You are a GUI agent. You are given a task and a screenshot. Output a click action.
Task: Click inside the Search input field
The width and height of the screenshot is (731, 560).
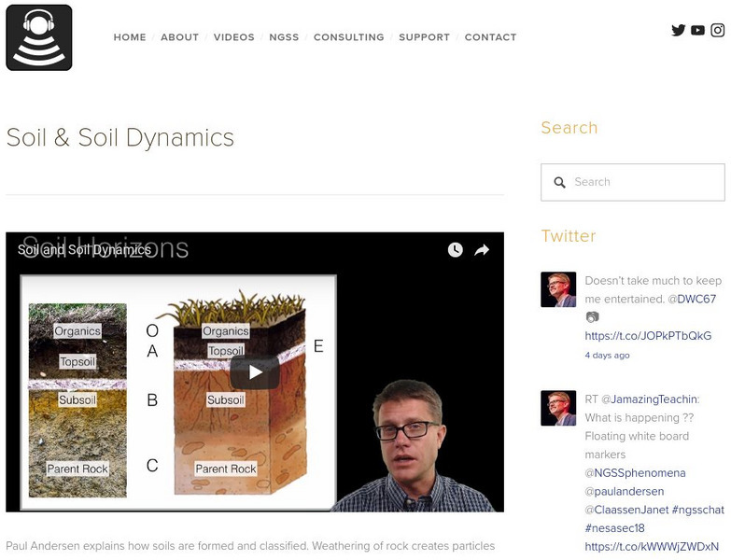coord(633,182)
